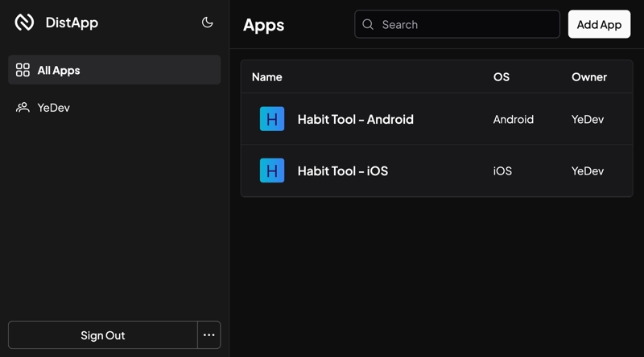The width and height of the screenshot is (644, 357).
Task: Click the magnifying glass search icon
Action: tap(368, 25)
